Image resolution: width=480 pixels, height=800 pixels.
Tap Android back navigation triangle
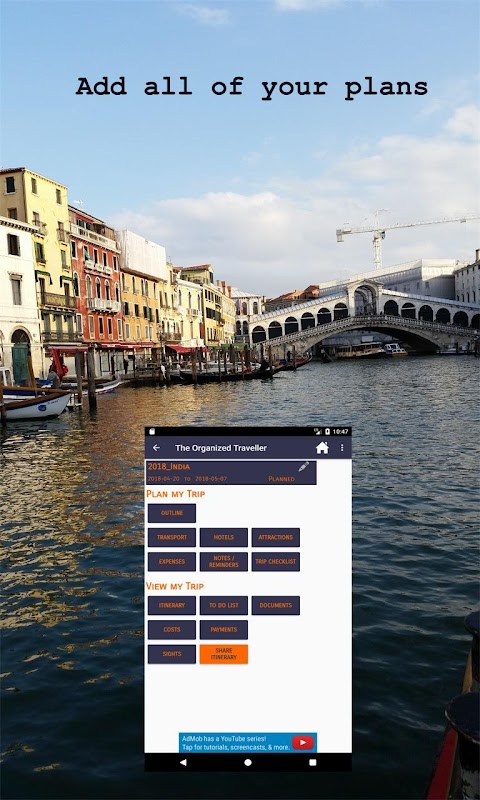(183, 762)
